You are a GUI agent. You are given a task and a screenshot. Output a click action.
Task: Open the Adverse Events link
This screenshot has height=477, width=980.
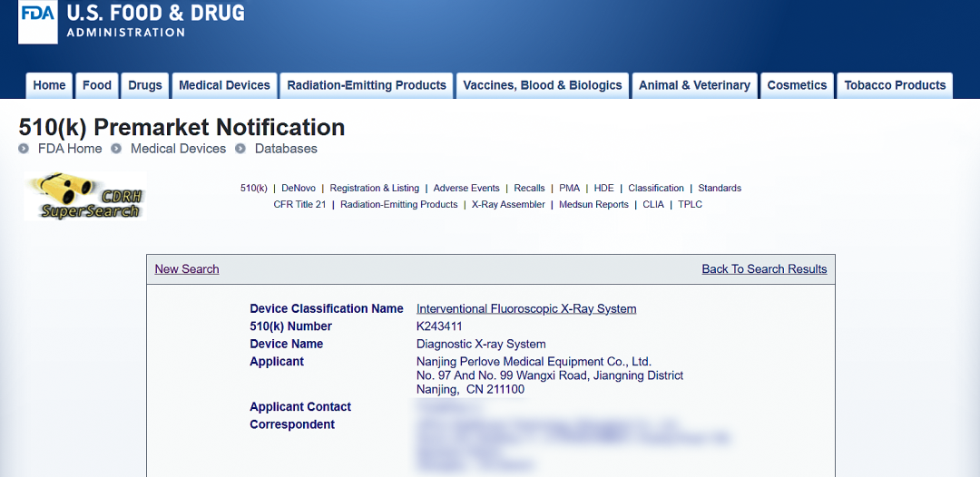(x=466, y=188)
